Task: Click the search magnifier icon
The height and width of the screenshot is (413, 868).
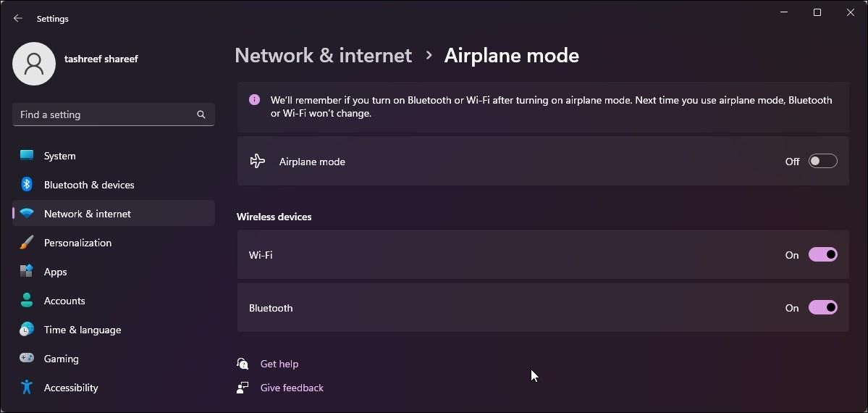Action: point(201,114)
